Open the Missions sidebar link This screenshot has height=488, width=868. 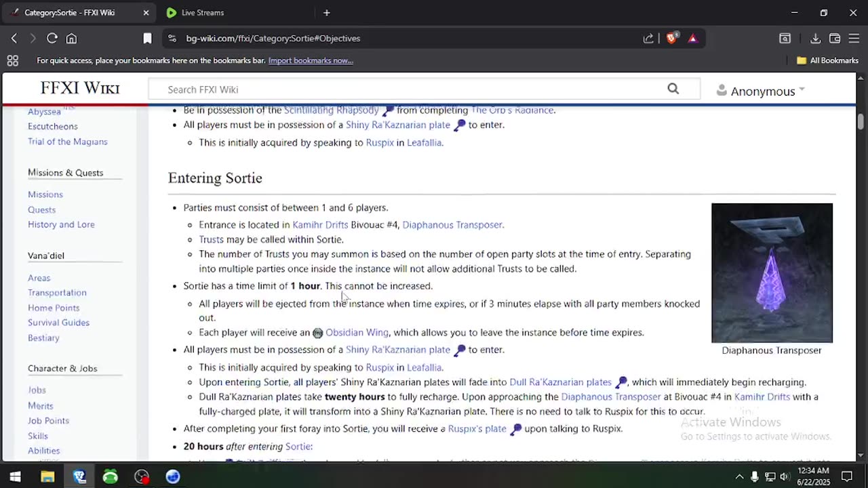(45, 195)
